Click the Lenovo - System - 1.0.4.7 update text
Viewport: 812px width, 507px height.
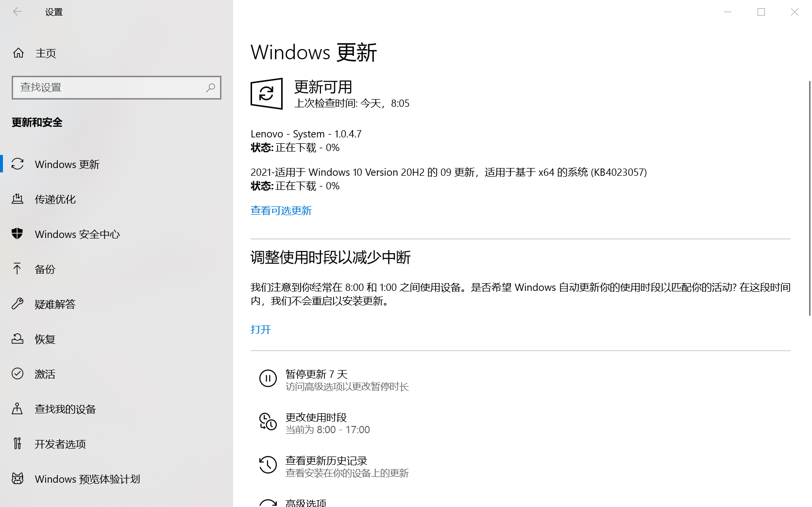pyautogui.click(x=306, y=134)
